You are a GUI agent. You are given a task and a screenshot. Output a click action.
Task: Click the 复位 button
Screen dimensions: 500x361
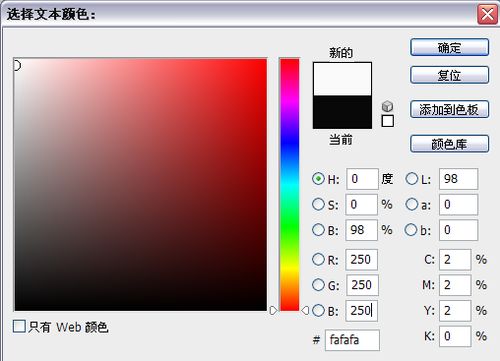click(x=449, y=75)
